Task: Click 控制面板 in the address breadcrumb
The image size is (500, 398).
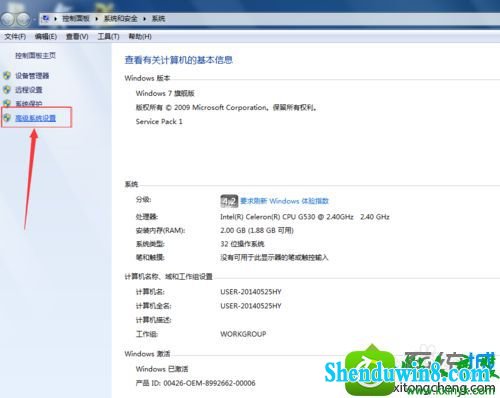Action: click(x=76, y=19)
